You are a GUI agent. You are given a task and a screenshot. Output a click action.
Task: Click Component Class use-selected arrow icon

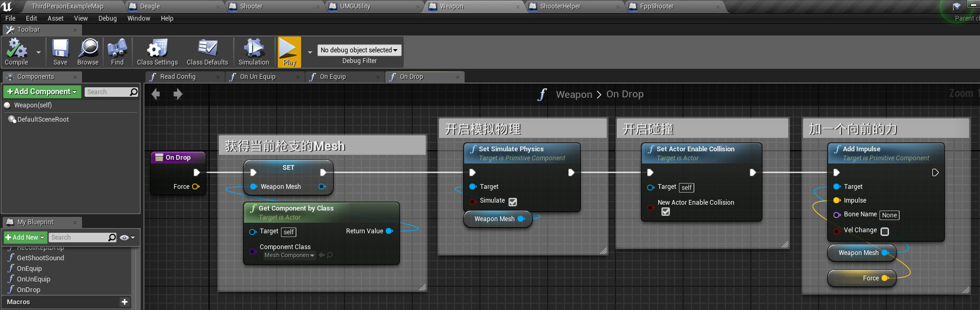[x=321, y=255]
